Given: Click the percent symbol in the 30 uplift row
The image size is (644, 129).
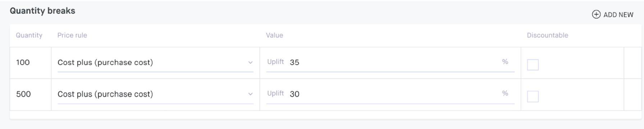Looking at the screenshot, I should (505, 93).
